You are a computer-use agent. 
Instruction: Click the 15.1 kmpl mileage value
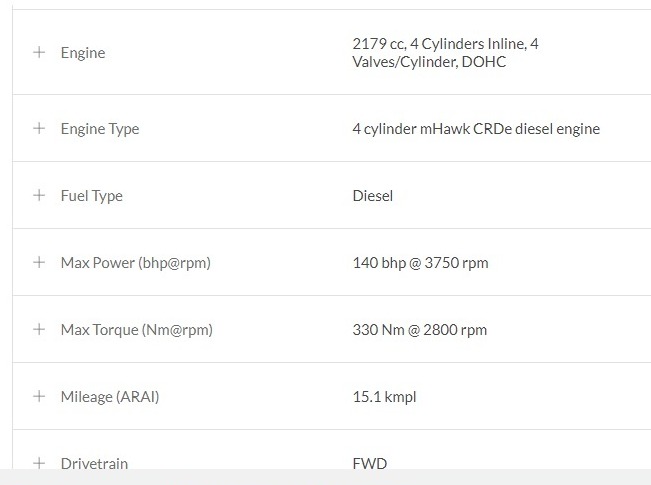pos(384,397)
